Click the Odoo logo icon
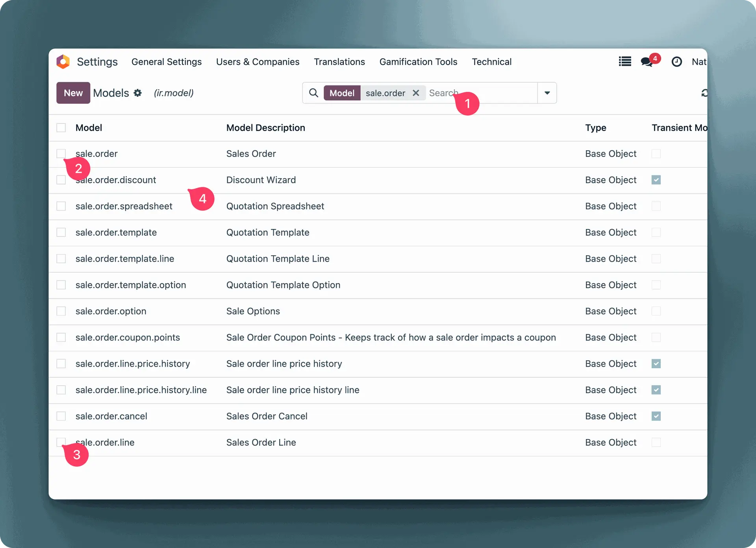The height and width of the screenshot is (548, 756). click(x=63, y=62)
